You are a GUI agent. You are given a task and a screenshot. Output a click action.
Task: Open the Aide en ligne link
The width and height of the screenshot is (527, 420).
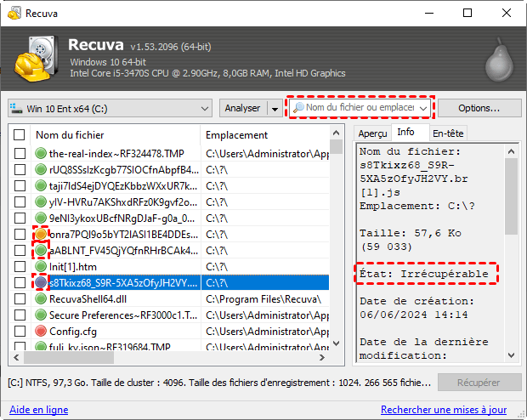tap(38, 410)
